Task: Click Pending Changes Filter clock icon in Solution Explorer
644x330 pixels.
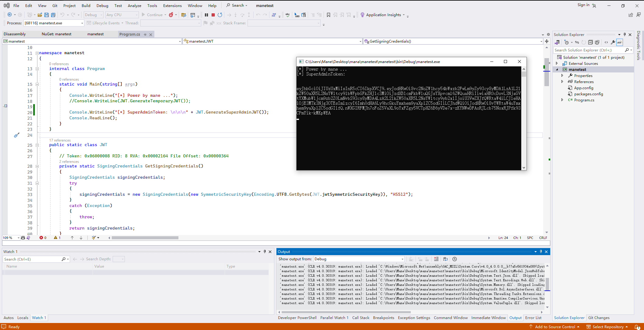Action: [567, 42]
